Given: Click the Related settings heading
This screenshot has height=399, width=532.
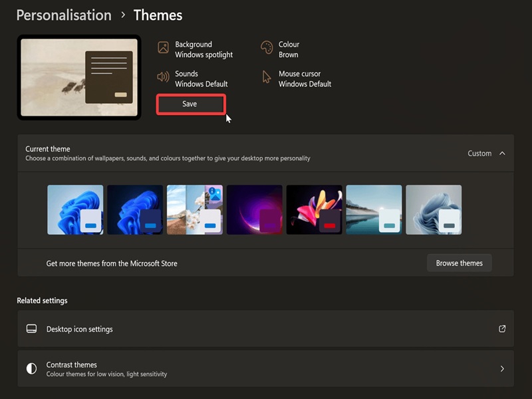Looking at the screenshot, I should pyautogui.click(x=42, y=301).
